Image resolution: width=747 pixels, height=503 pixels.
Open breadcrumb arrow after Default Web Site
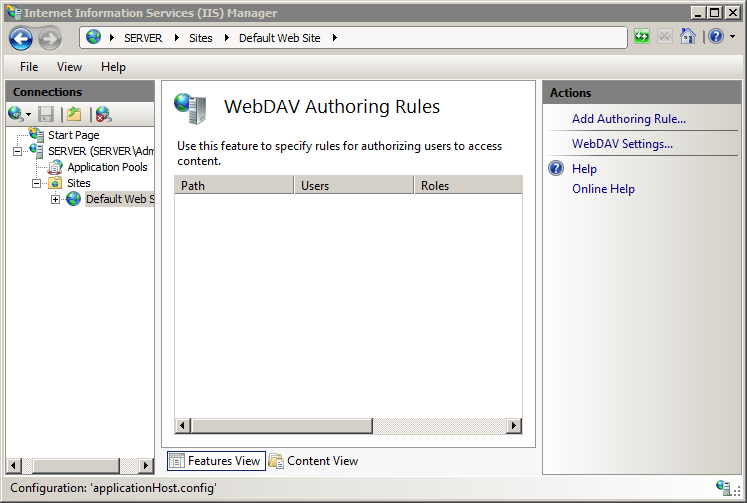[x=334, y=38]
